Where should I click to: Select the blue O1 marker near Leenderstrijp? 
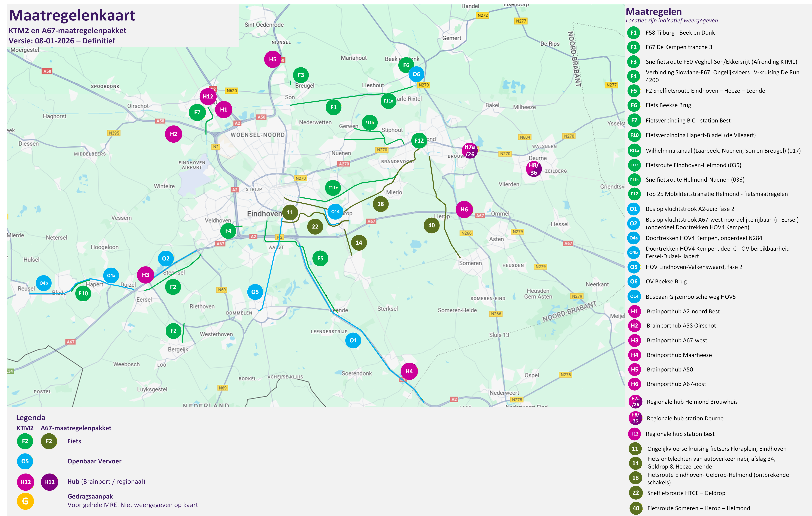tap(353, 340)
